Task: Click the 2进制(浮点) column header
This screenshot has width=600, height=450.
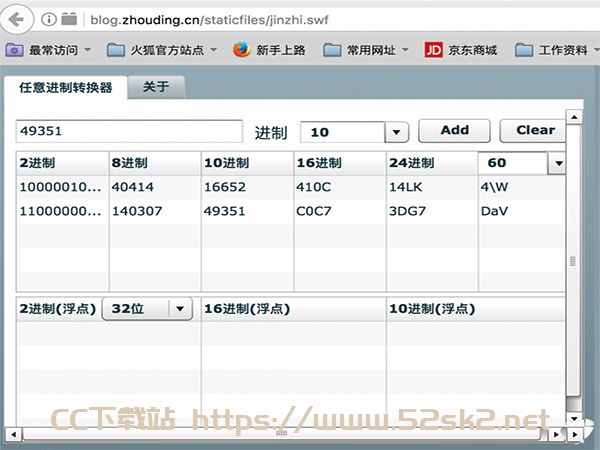Action: [58, 309]
